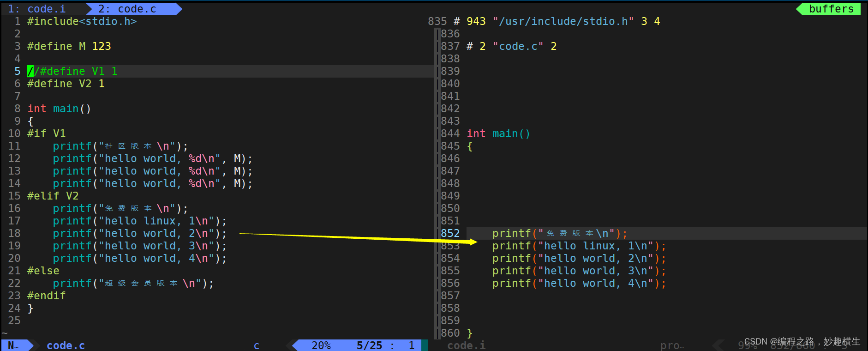Click printf hello linux on line 853
This screenshot has height=351, width=868.
[579, 246]
